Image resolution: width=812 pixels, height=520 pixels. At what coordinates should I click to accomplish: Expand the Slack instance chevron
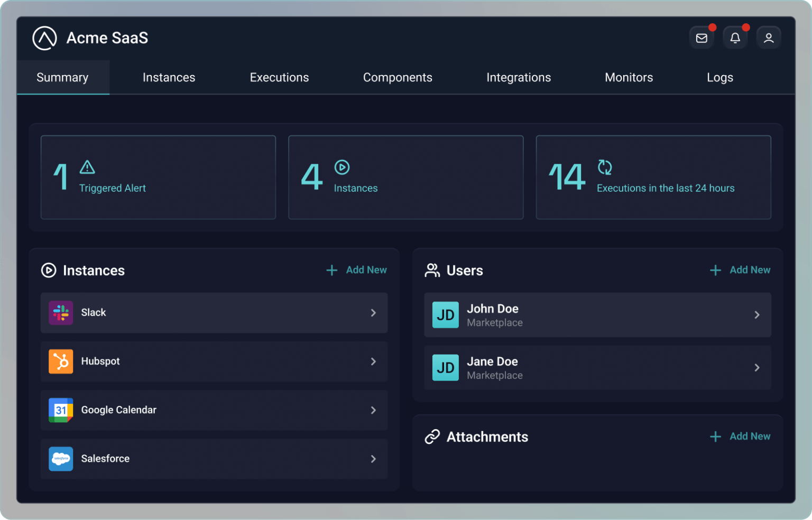click(x=373, y=313)
